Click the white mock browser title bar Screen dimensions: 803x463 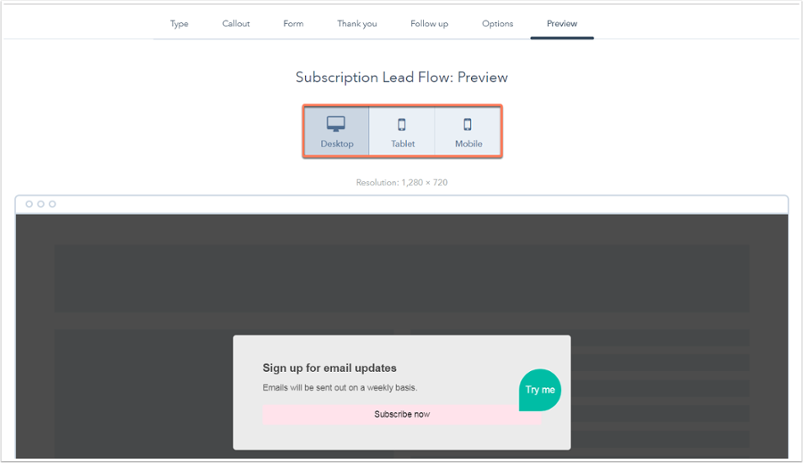tap(402, 204)
